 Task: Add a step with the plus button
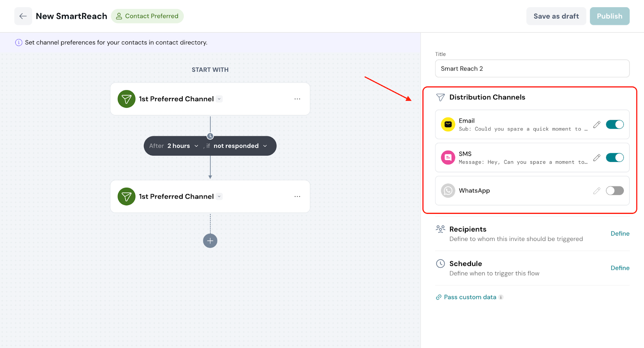210,241
